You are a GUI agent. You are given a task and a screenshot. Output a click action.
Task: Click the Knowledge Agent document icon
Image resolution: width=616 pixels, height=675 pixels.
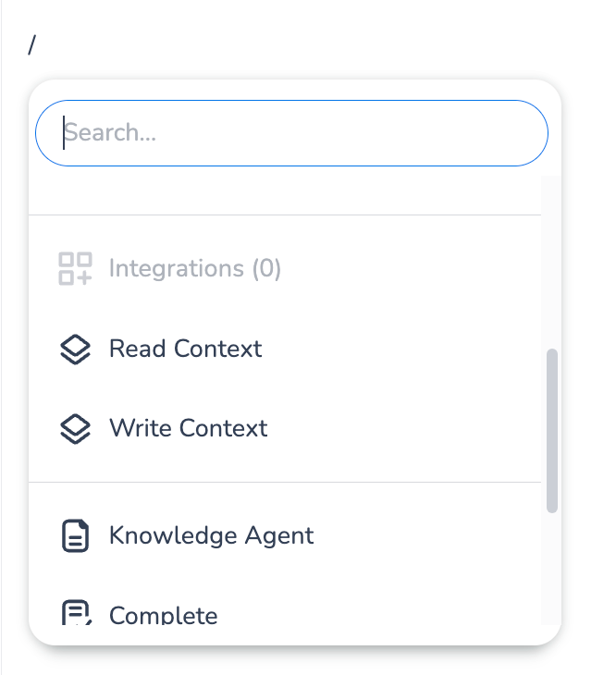pos(75,536)
